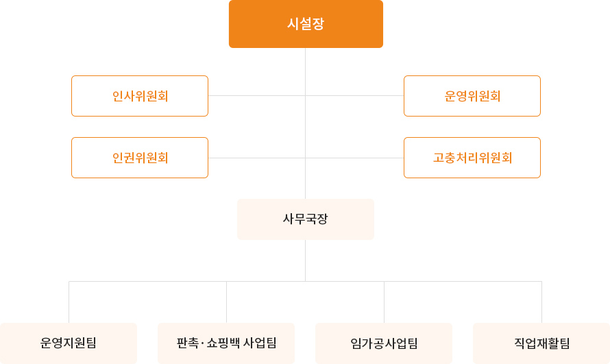This screenshot has width=610, height=364.
Task: Click the vertical connector above 임가공사업팀
Action: coord(385,302)
